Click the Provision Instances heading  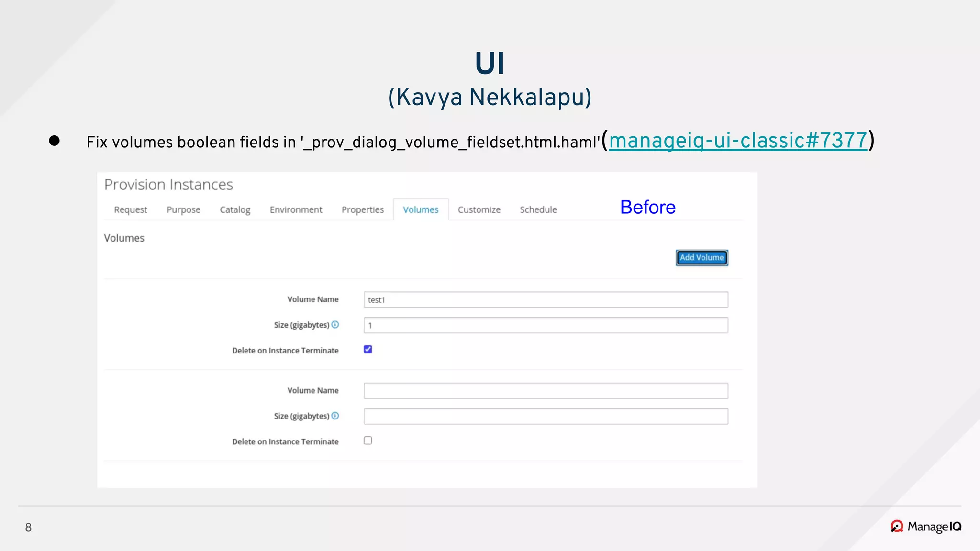click(x=168, y=185)
